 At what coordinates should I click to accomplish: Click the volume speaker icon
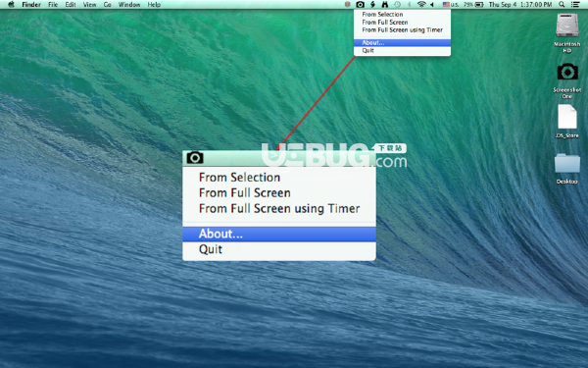tap(432, 5)
